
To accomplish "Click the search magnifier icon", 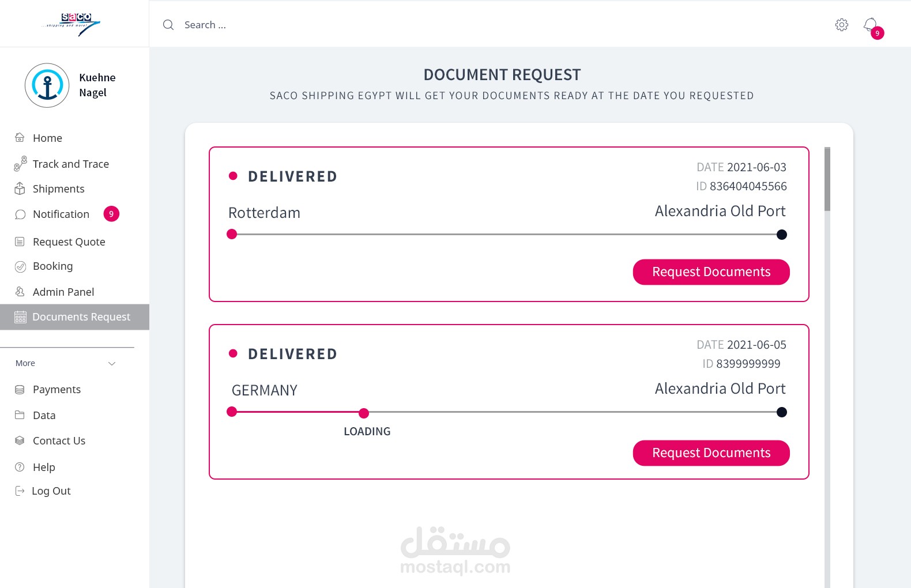I will (168, 25).
